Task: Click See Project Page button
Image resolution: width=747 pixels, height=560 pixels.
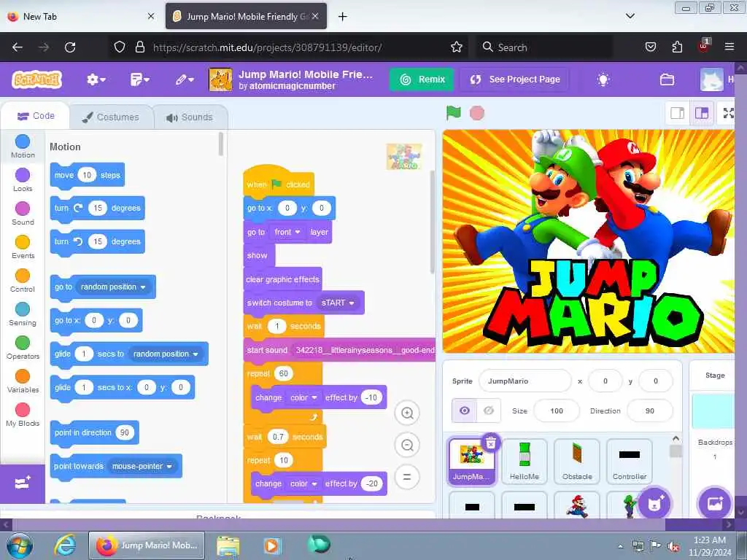Action: coord(515,79)
